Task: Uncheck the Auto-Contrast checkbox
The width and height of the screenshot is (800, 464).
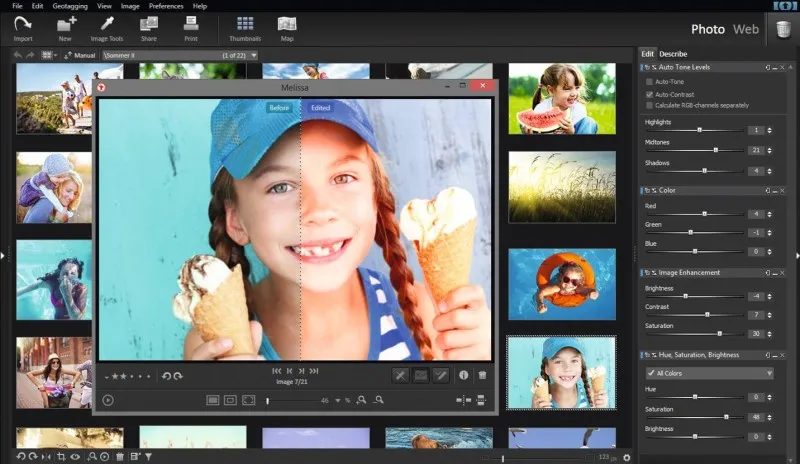Action: coord(650,93)
